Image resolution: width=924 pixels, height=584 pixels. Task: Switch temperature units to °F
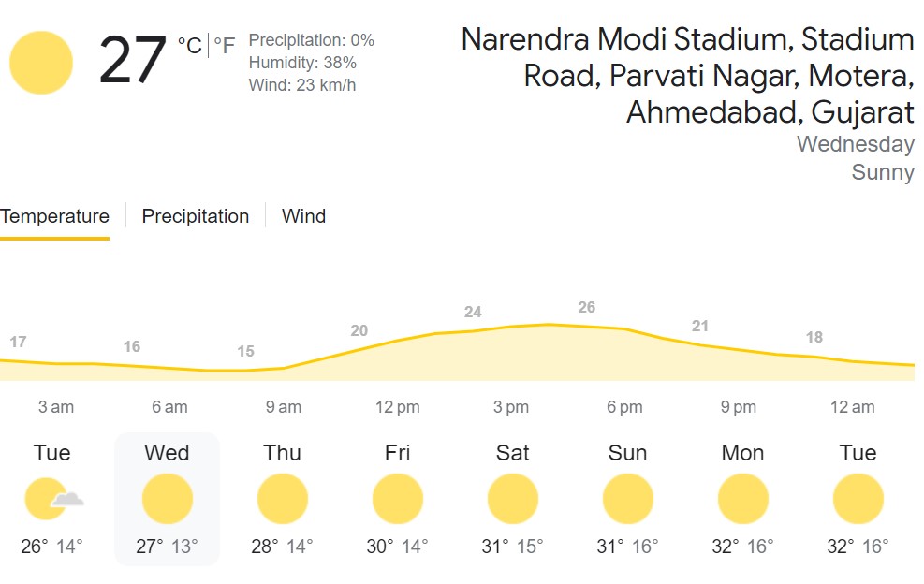[x=225, y=45]
